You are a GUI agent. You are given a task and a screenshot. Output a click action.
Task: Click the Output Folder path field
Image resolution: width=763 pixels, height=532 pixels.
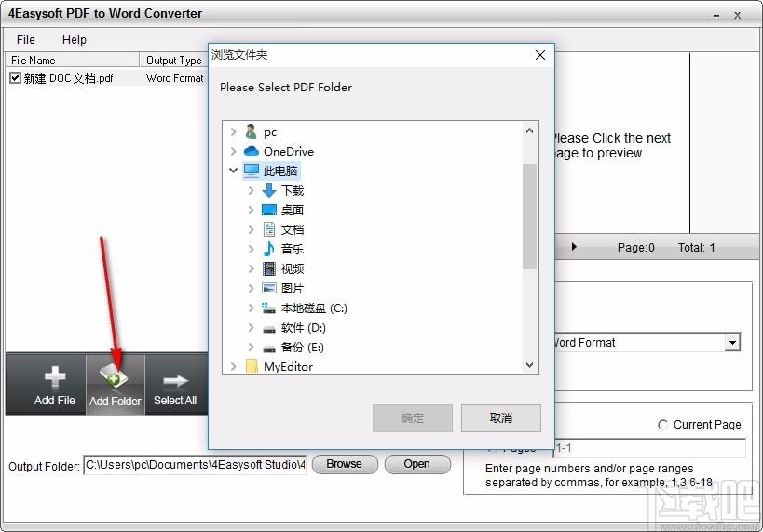pyautogui.click(x=195, y=465)
